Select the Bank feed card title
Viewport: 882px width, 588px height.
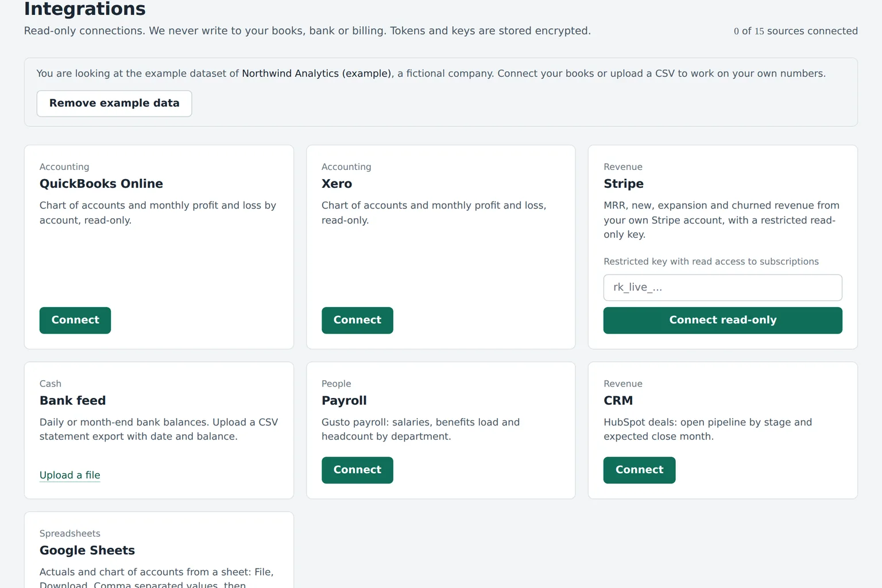73,401
